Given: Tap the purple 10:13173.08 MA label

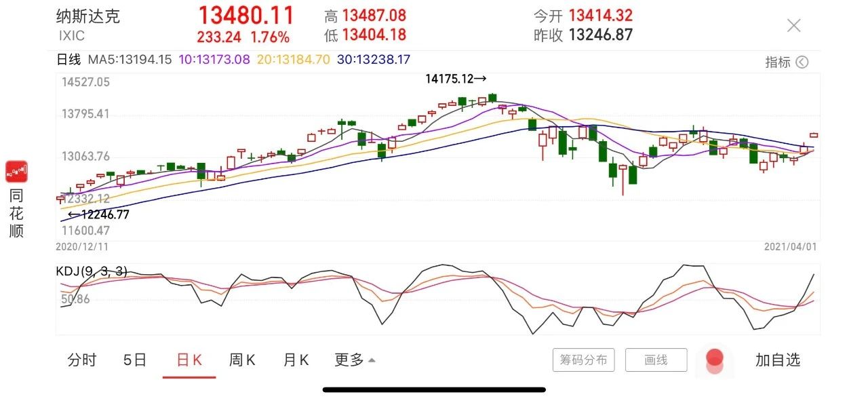Looking at the screenshot, I should [x=214, y=60].
